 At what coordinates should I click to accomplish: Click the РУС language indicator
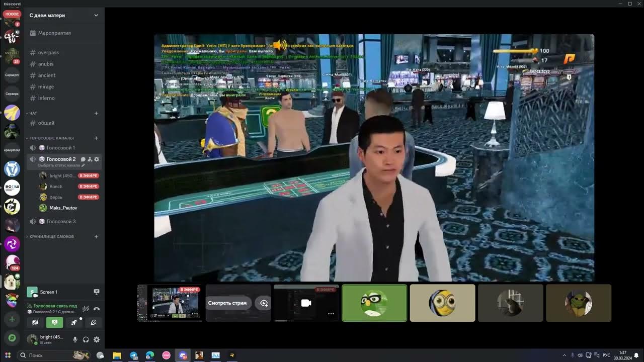tap(606, 355)
